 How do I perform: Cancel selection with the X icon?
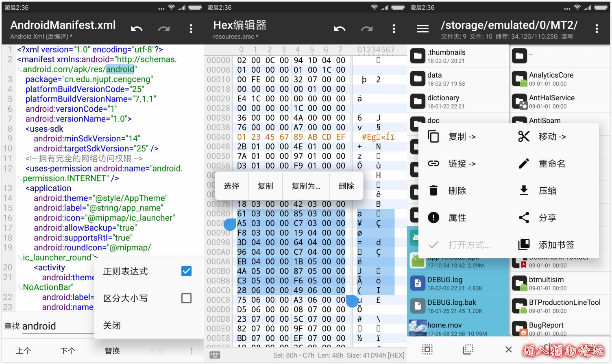point(508,349)
